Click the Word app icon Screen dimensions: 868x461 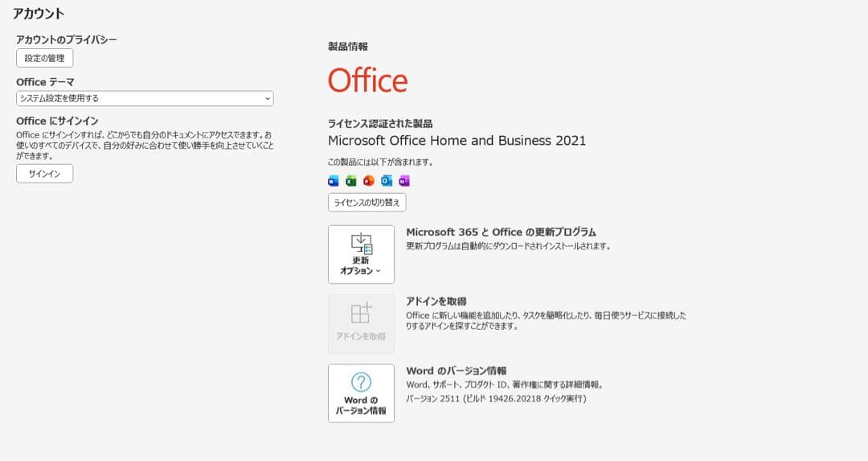point(334,181)
